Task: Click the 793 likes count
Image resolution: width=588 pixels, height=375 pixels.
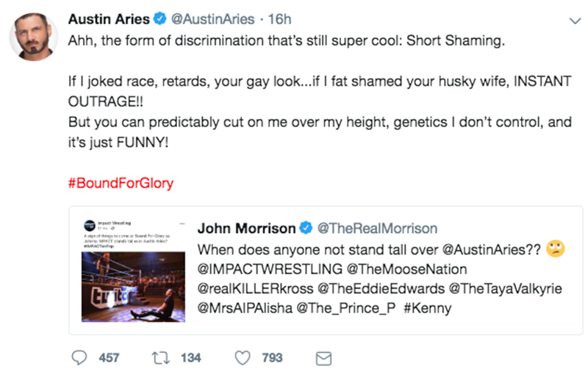Action: click(272, 357)
